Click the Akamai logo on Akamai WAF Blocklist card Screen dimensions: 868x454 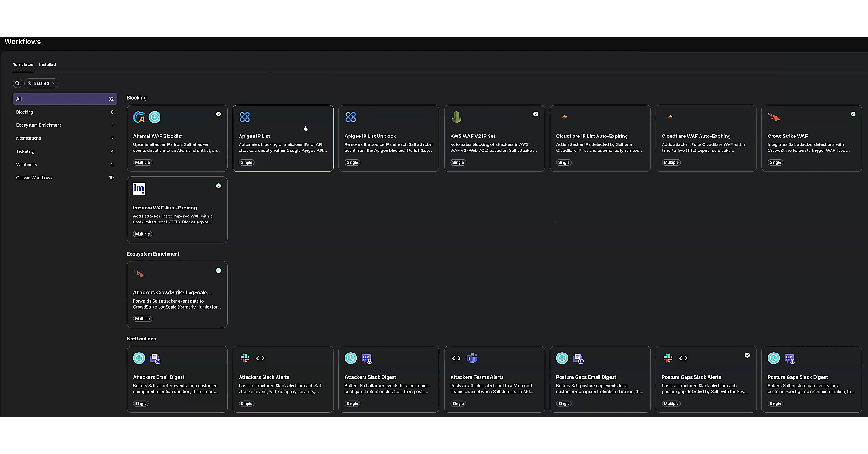point(139,117)
